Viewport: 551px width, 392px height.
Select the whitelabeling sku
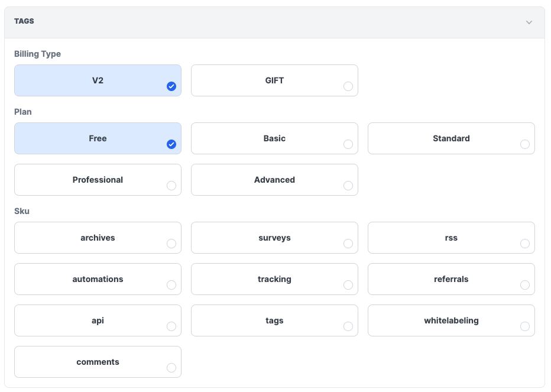pos(451,320)
